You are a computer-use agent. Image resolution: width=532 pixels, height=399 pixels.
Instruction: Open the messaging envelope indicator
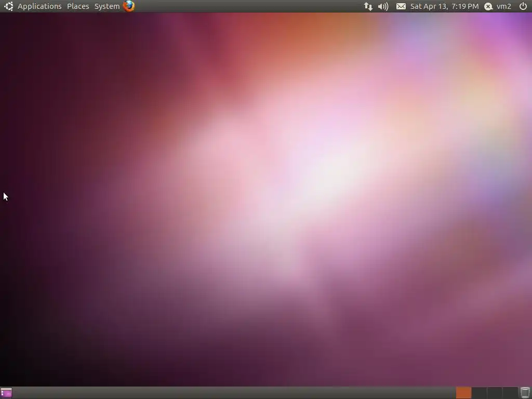401,6
